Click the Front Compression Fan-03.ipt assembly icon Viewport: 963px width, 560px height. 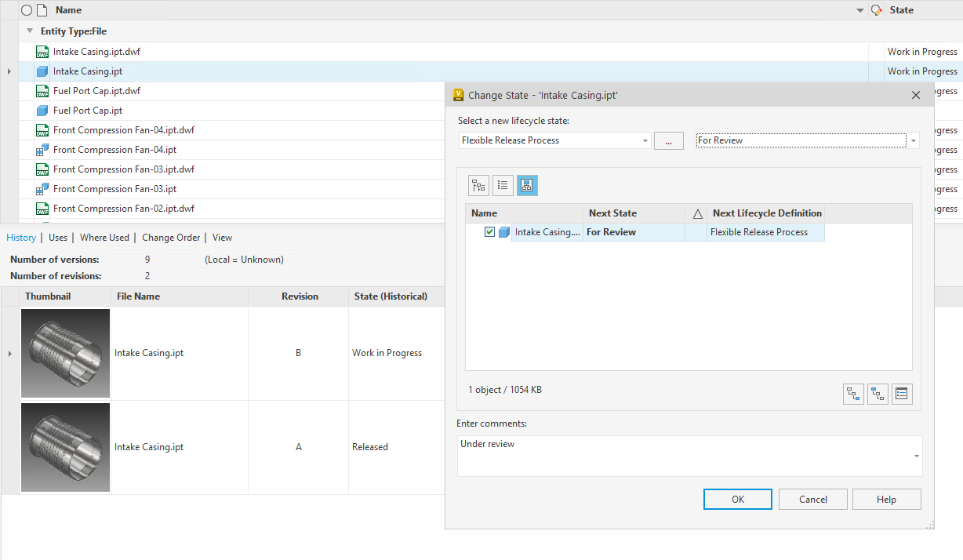click(42, 188)
